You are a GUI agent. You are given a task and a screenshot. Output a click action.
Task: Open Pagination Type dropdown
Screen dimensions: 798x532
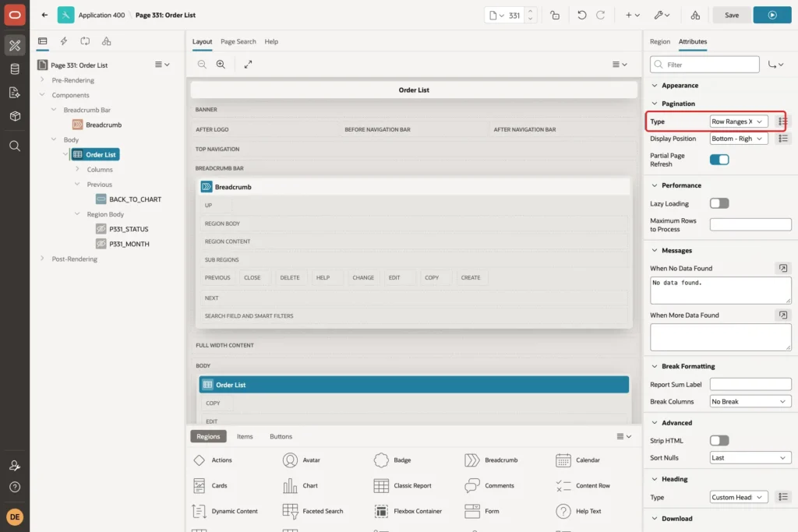739,122
